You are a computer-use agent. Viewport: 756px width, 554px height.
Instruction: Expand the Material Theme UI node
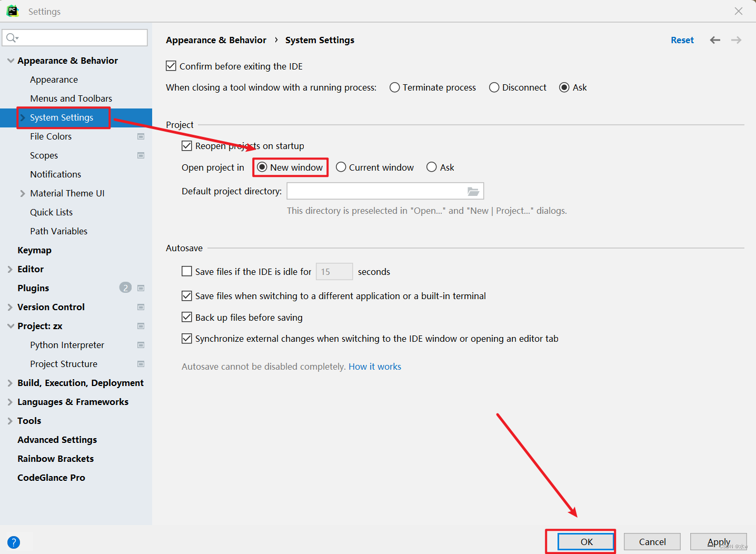coord(23,193)
